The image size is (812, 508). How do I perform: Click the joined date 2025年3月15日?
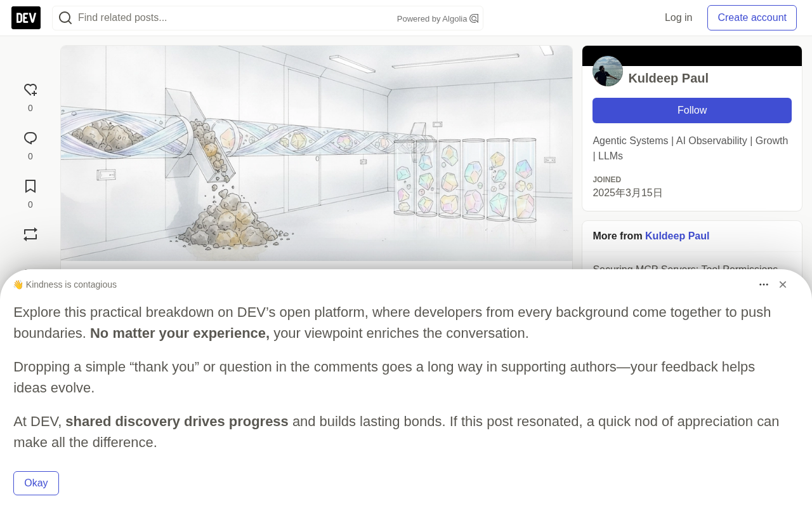point(627,193)
